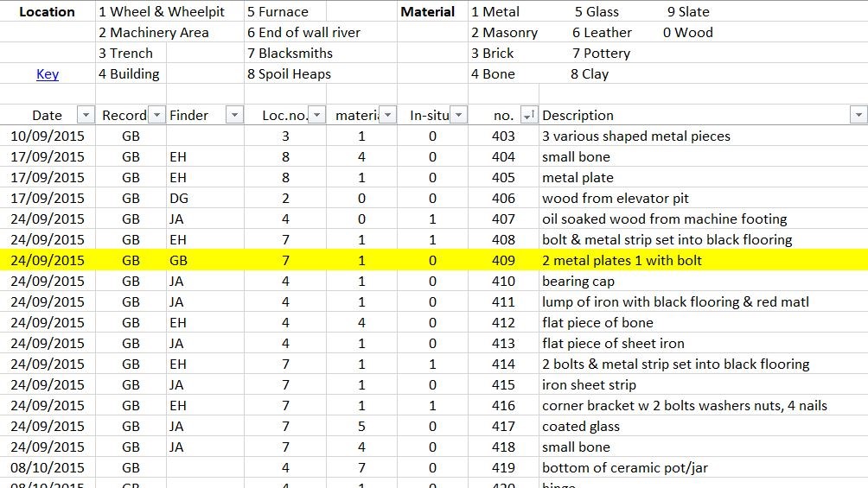Open the Date column filter dropdown
This screenshot has width=868, height=488.
point(86,115)
